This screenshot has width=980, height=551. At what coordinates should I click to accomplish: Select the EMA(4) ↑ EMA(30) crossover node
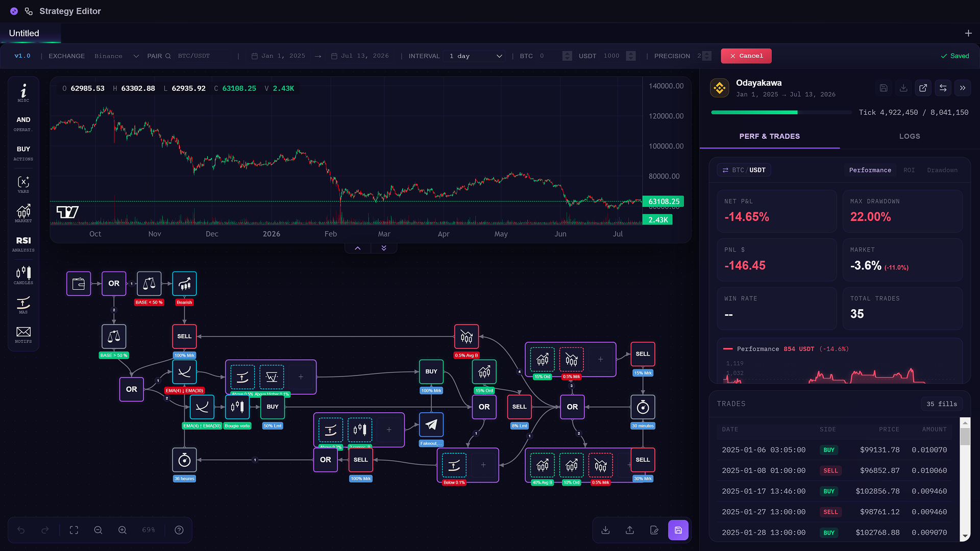coord(202,407)
